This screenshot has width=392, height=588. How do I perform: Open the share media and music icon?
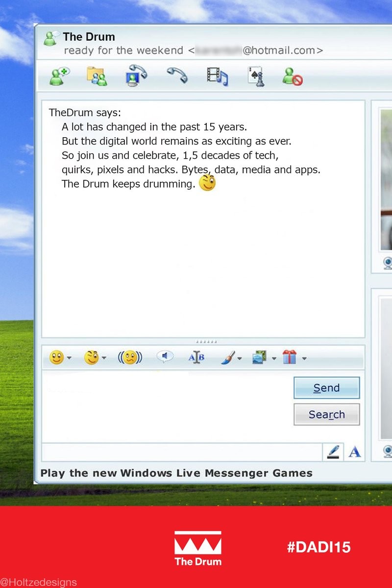[x=217, y=76]
